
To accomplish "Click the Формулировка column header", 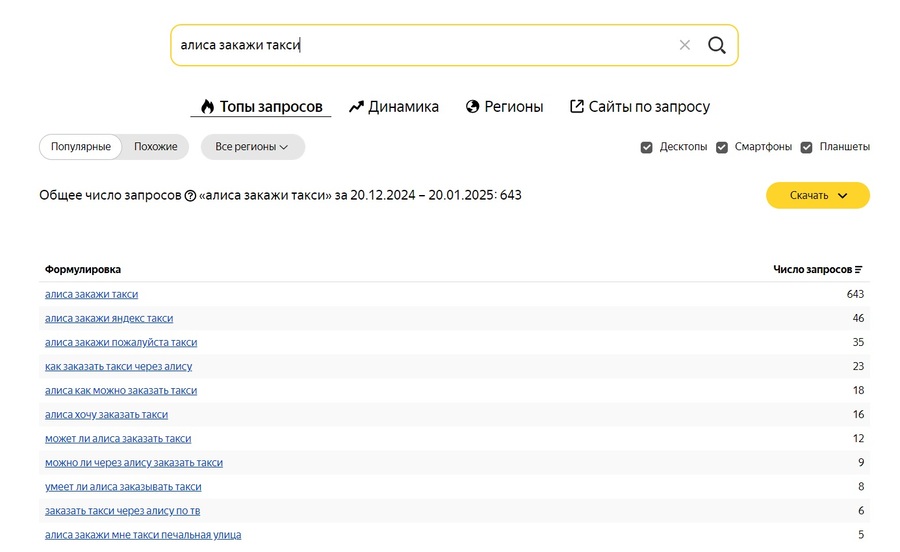I will (83, 270).
